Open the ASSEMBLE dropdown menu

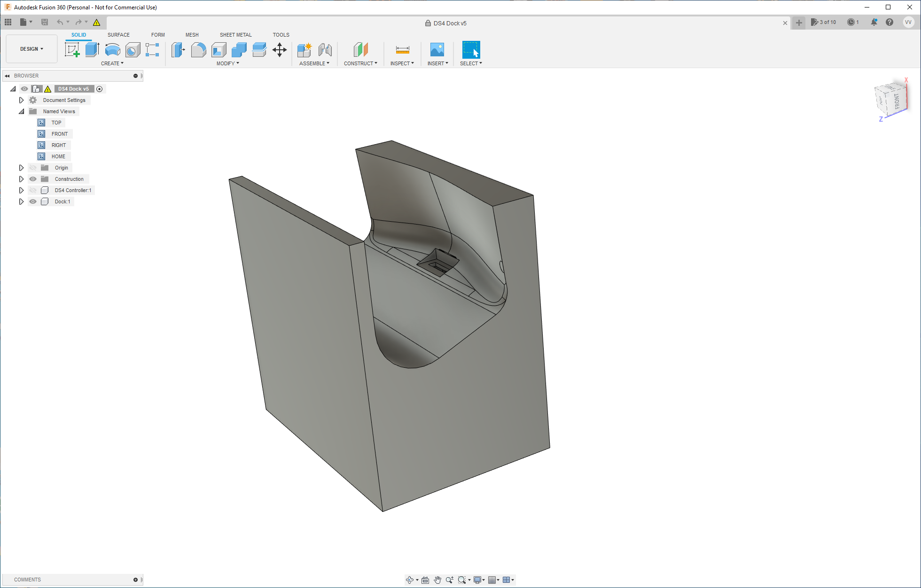[x=314, y=63]
